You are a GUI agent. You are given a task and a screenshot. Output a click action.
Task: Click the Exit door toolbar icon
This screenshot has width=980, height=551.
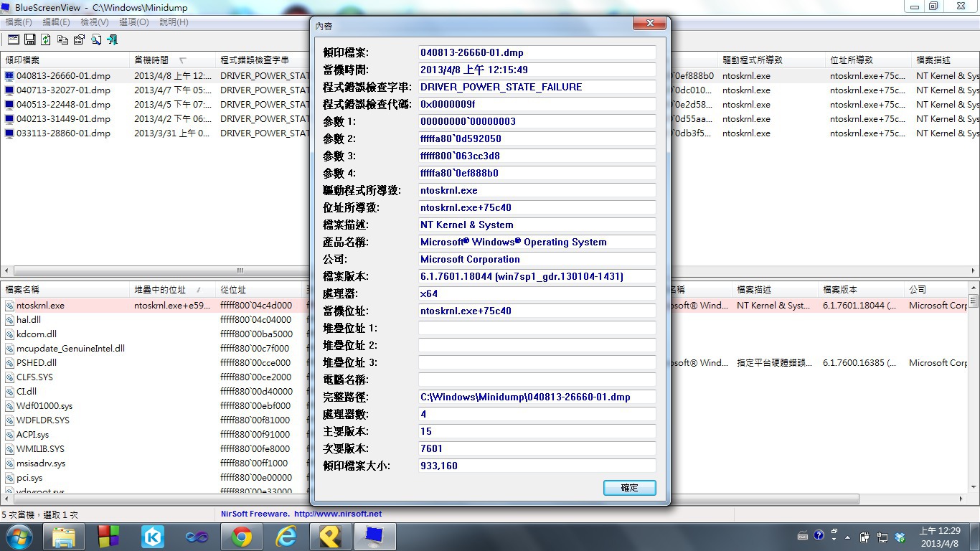pos(112,40)
